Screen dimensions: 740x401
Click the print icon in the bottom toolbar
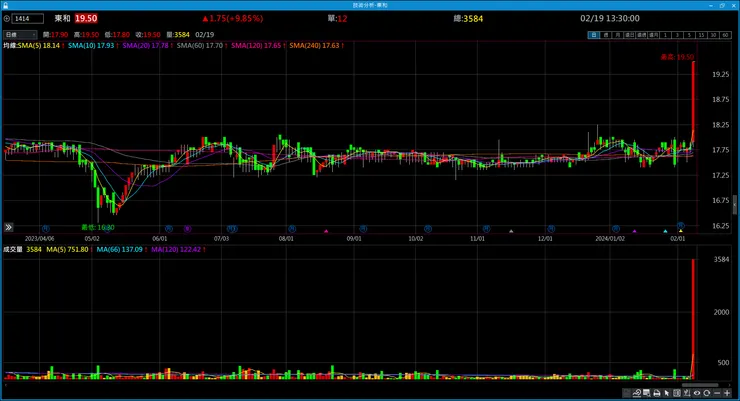(x=656, y=393)
